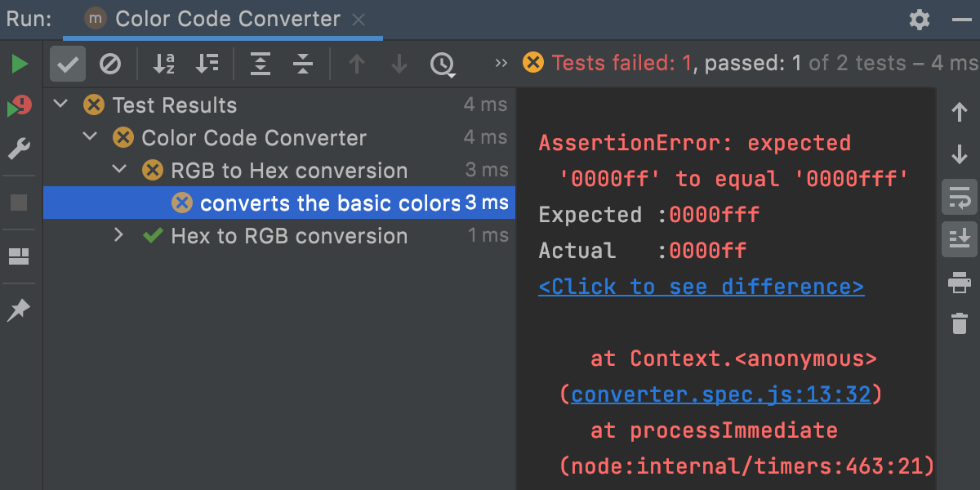Open converter.spec.js at the failure line

point(720,394)
